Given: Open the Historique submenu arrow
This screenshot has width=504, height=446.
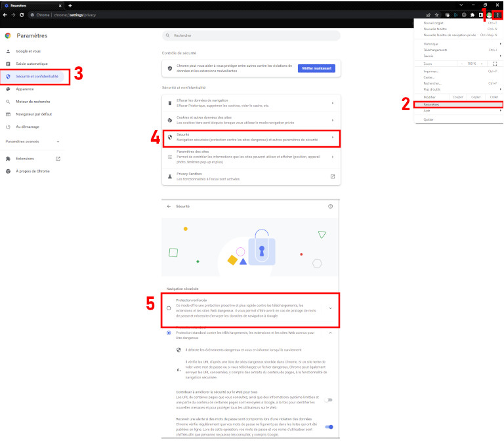Looking at the screenshot, I should click(x=500, y=44).
